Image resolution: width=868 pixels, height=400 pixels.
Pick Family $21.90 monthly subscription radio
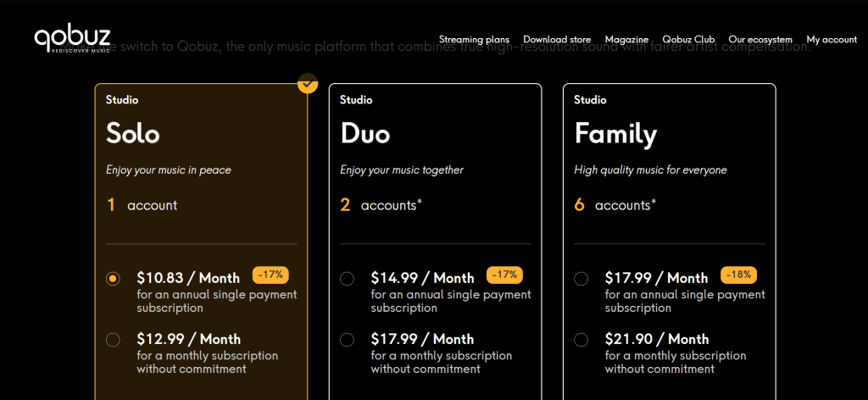point(581,340)
